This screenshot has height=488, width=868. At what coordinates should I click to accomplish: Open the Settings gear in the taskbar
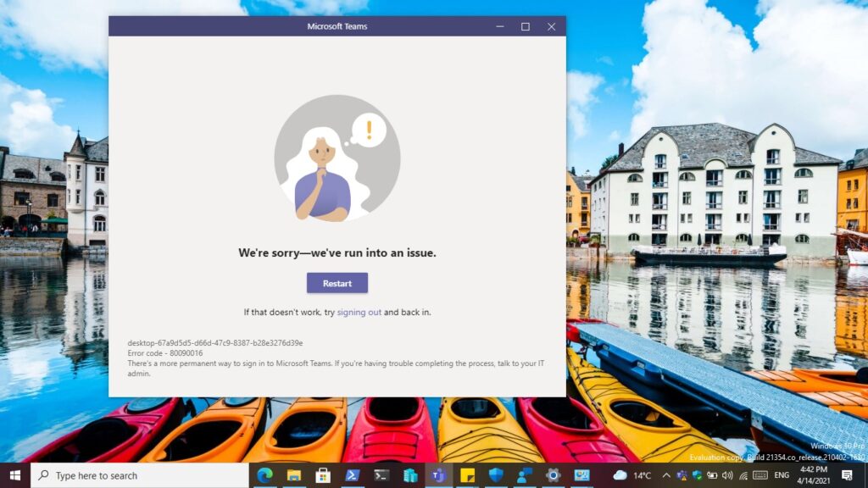554,475
